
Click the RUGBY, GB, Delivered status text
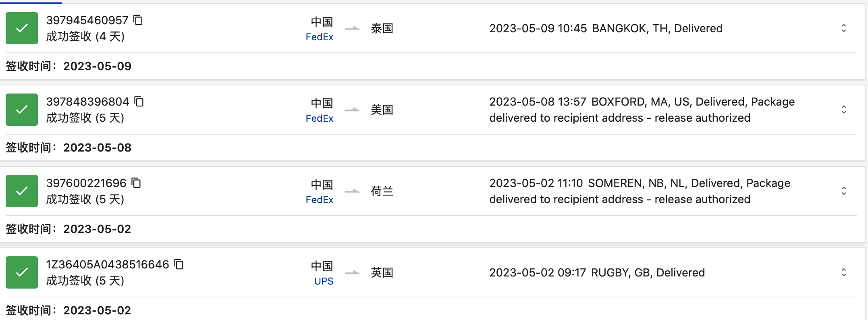pyautogui.click(x=648, y=272)
